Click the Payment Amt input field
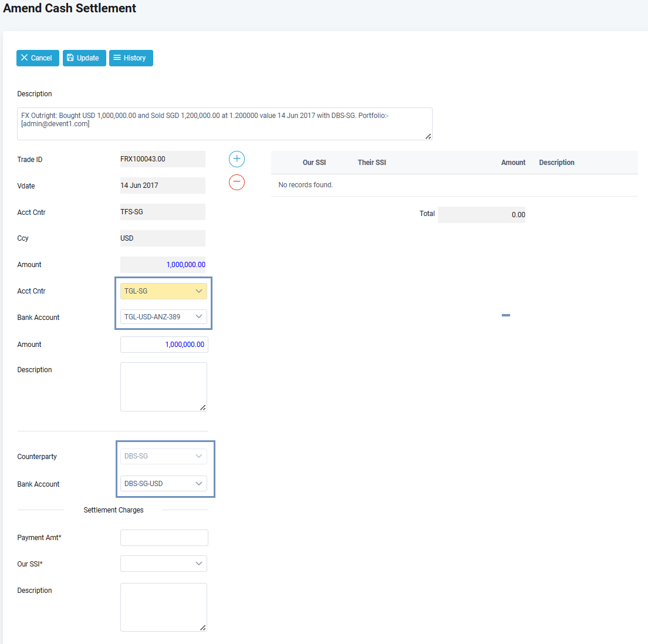Viewport: 648px width, 644px height. pos(164,538)
